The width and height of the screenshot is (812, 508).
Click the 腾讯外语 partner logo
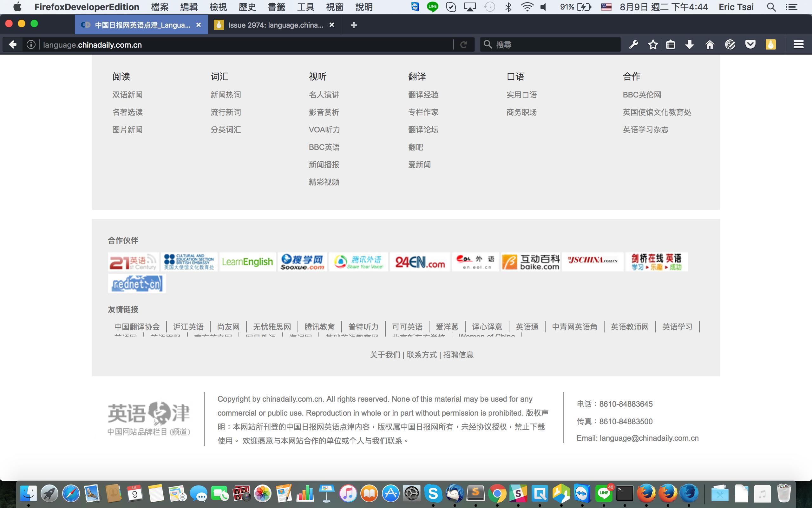coord(359,262)
